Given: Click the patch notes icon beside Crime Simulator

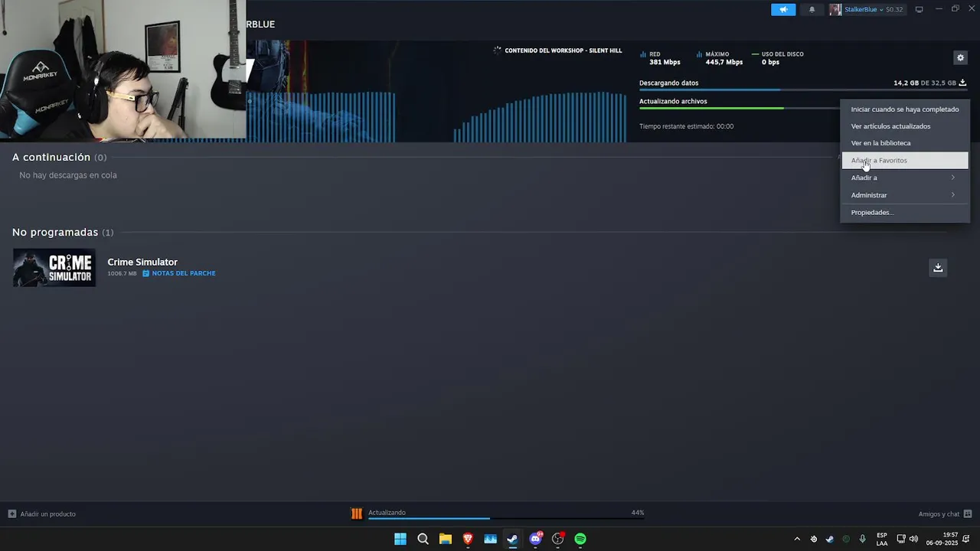Looking at the screenshot, I should [145, 273].
